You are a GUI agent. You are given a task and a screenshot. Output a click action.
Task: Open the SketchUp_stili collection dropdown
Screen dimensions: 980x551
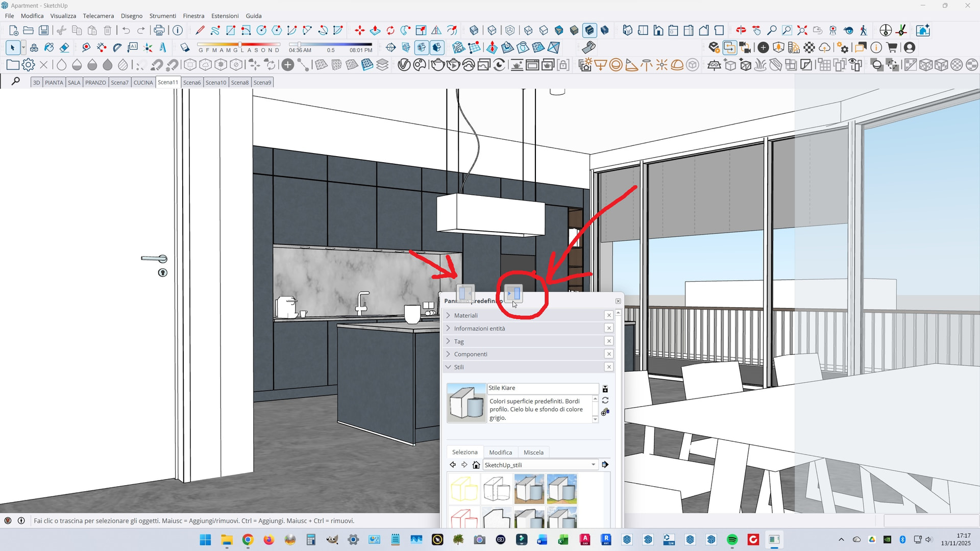pyautogui.click(x=594, y=465)
